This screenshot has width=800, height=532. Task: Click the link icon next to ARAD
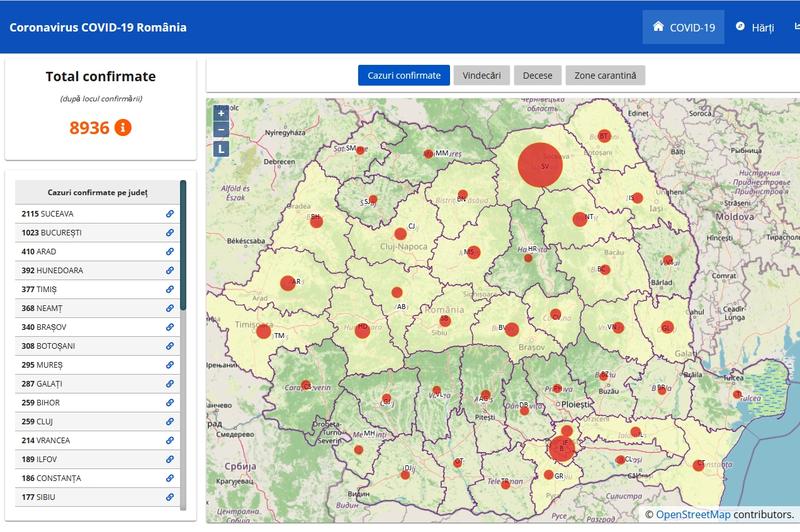pyautogui.click(x=170, y=252)
